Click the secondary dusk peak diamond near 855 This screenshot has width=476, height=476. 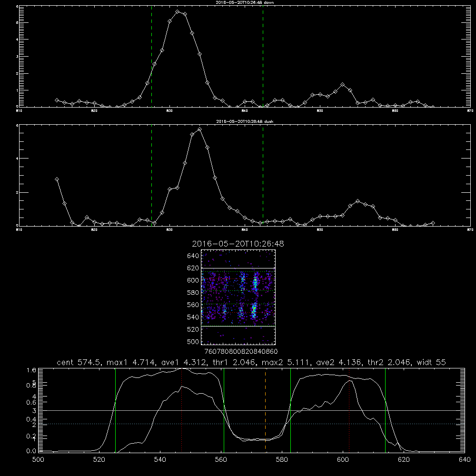coord(357,201)
